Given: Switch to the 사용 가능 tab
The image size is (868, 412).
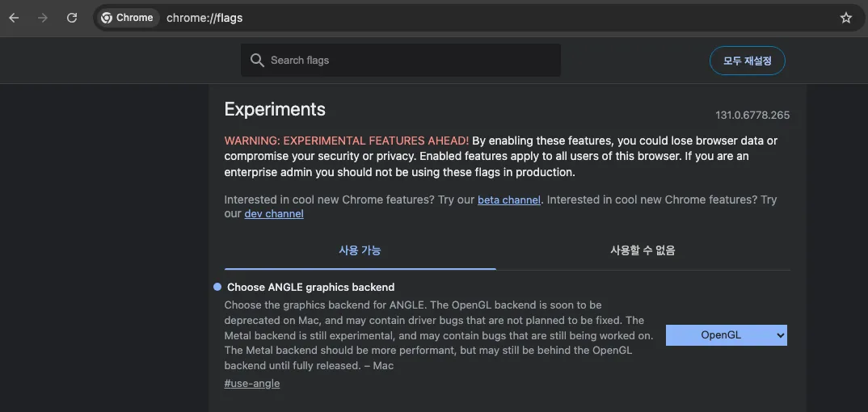Looking at the screenshot, I should 360,250.
